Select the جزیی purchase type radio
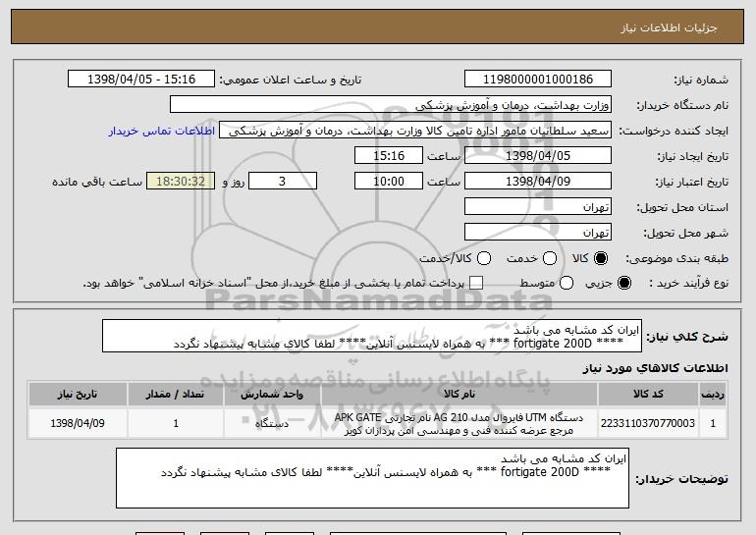The image size is (756, 535). tap(623, 283)
